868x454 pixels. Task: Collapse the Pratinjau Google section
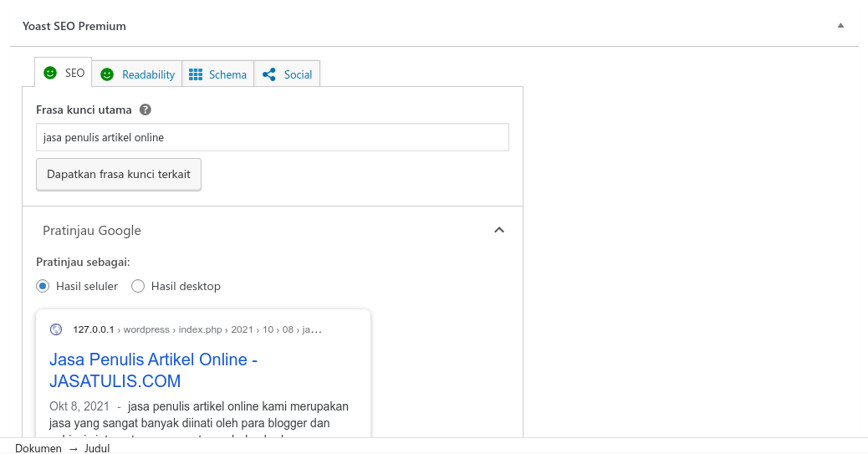point(498,230)
